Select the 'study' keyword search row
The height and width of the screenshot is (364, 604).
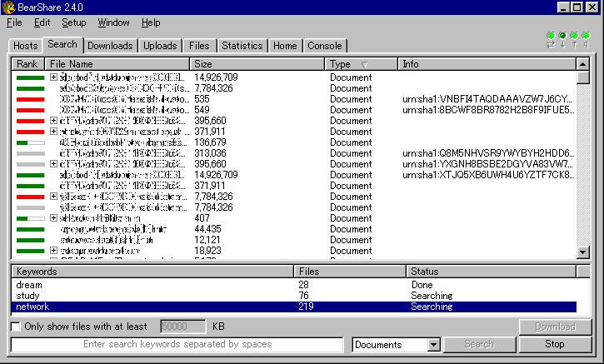tap(294, 296)
